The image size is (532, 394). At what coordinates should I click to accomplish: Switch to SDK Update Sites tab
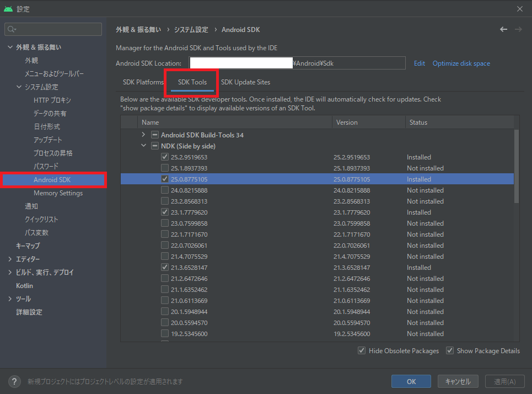point(246,82)
